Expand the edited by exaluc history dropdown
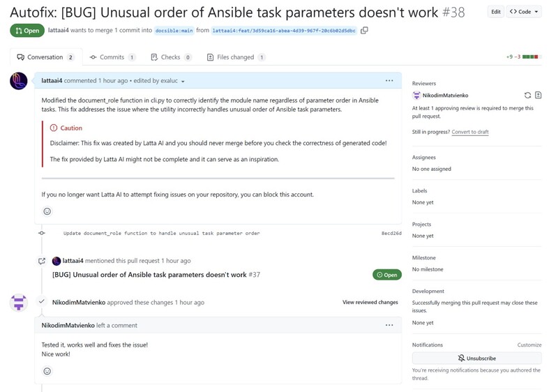 point(183,82)
